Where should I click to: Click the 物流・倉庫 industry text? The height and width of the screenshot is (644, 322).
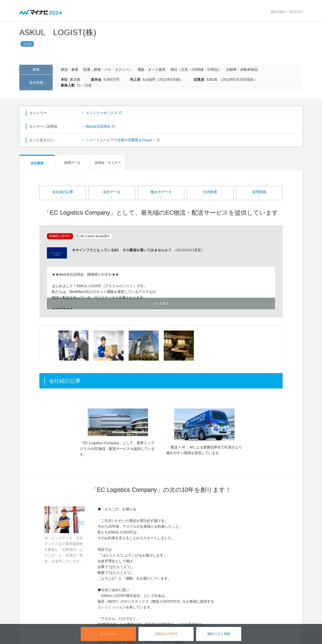pyautogui.click(x=69, y=70)
